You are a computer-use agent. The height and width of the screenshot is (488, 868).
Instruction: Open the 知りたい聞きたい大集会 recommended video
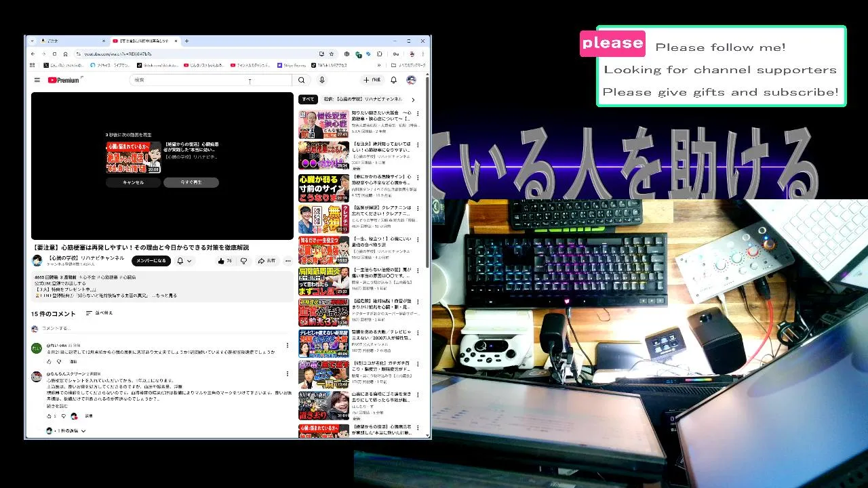323,125
